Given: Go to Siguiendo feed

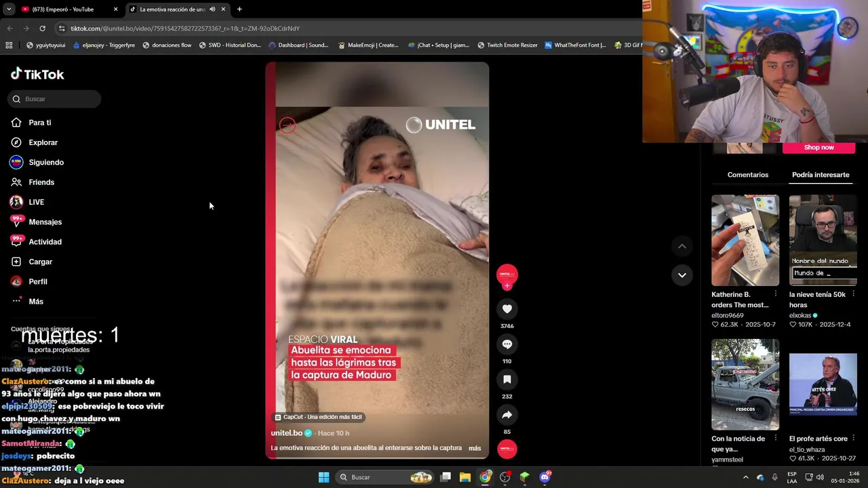Looking at the screenshot, I should pos(46,163).
